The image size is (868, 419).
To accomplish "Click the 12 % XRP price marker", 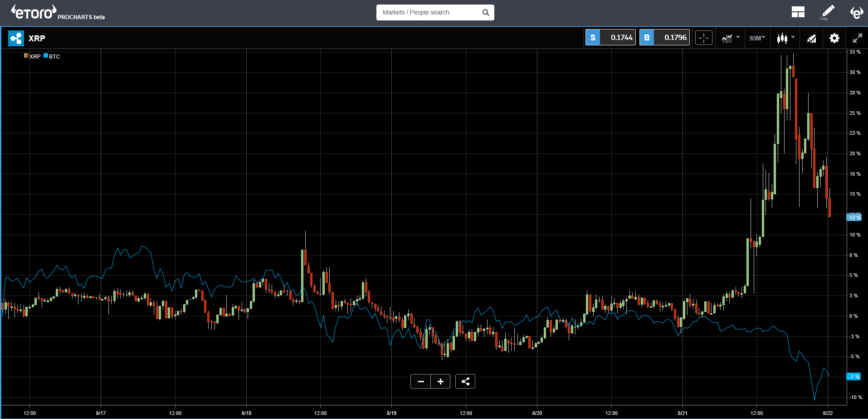I will coord(854,217).
